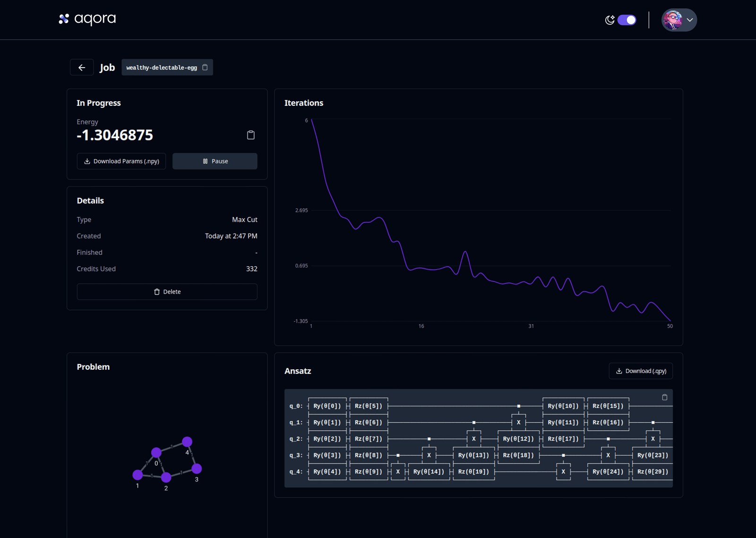This screenshot has width=756, height=538.
Task: Select graph node 1 in Problem
Action: pyautogui.click(x=138, y=475)
